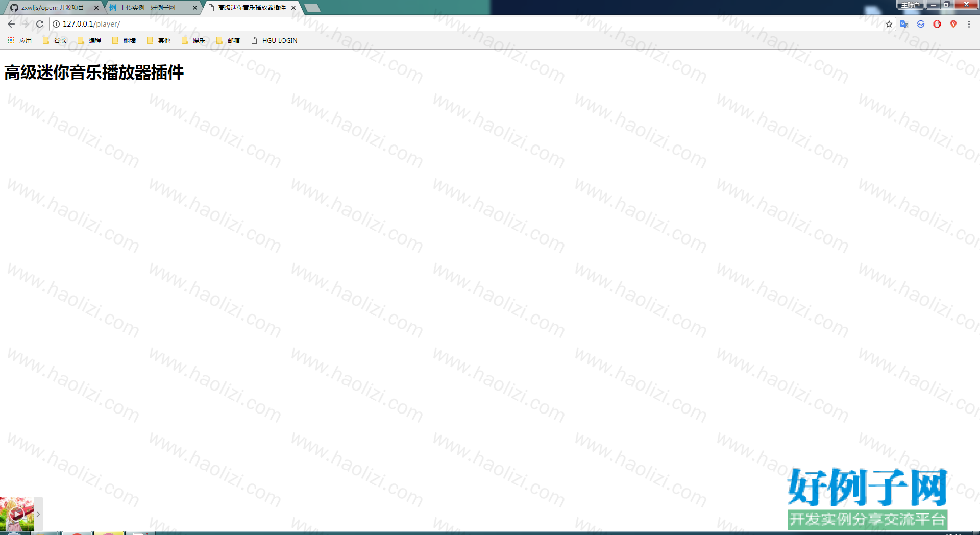Reload the current page
This screenshot has width=980, height=535.
(x=40, y=24)
